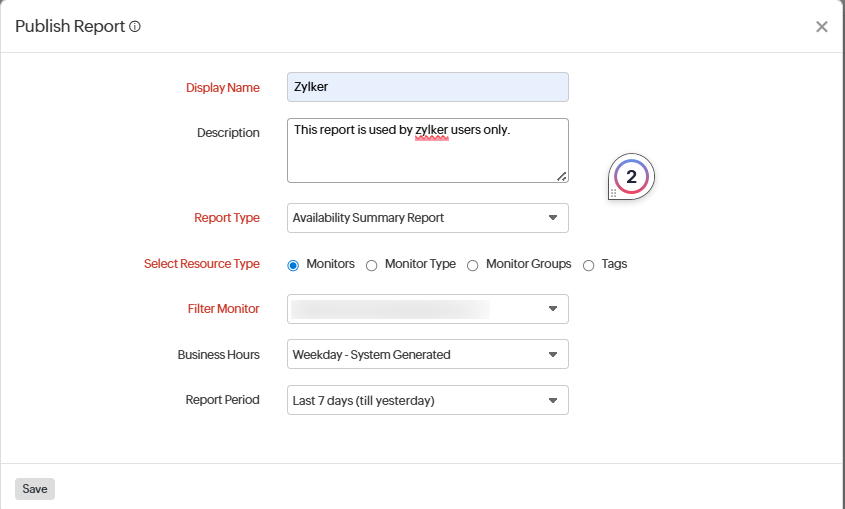Close the Publish Report dialog
Viewport: 845px width, 509px height.
pyautogui.click(x=821, y=27)
